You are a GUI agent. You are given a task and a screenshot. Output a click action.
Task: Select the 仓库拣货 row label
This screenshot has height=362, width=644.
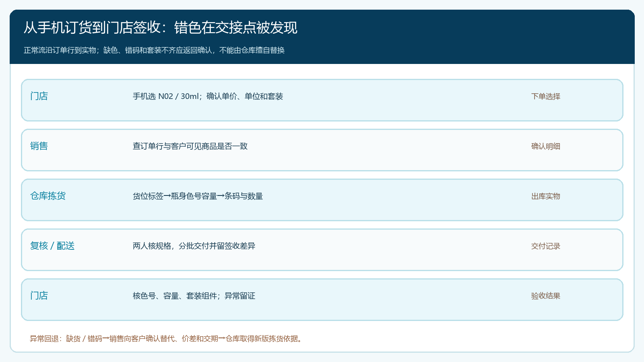(48, 196)
